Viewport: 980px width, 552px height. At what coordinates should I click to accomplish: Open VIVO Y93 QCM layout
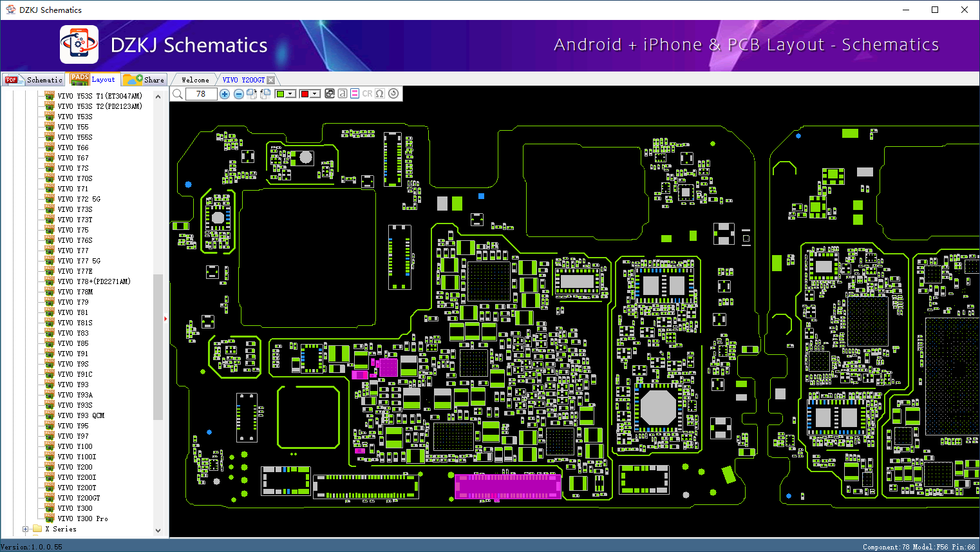[80, 415]
